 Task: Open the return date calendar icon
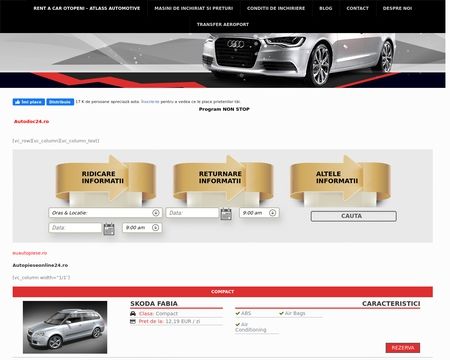(226, 214)
